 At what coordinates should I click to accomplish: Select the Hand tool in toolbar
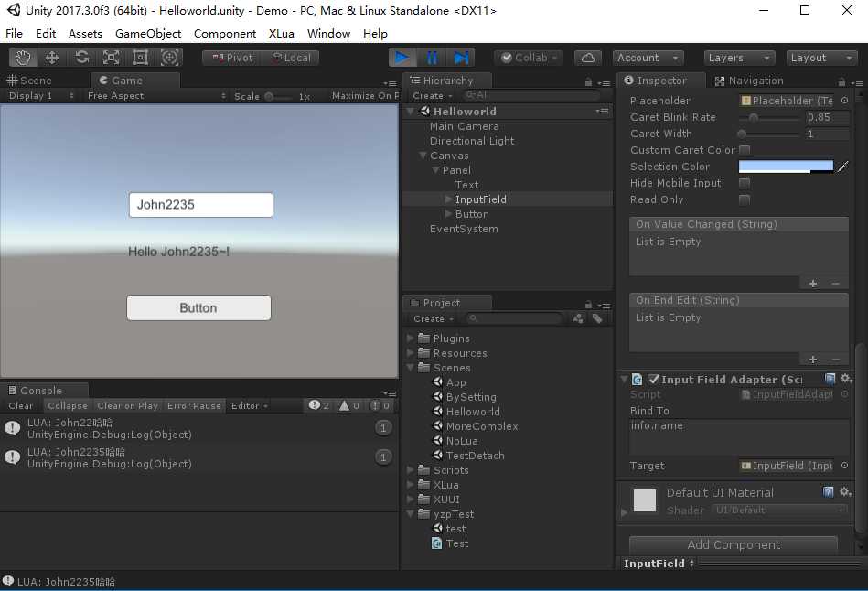click(x=23, y=58)
